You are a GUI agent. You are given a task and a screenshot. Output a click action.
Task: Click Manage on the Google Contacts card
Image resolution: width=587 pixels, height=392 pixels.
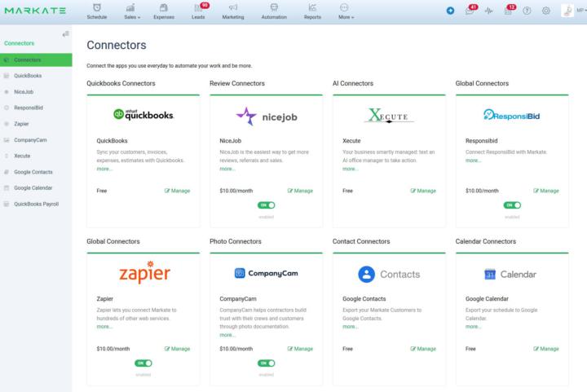pyautogui.click(x=423, y=349)
